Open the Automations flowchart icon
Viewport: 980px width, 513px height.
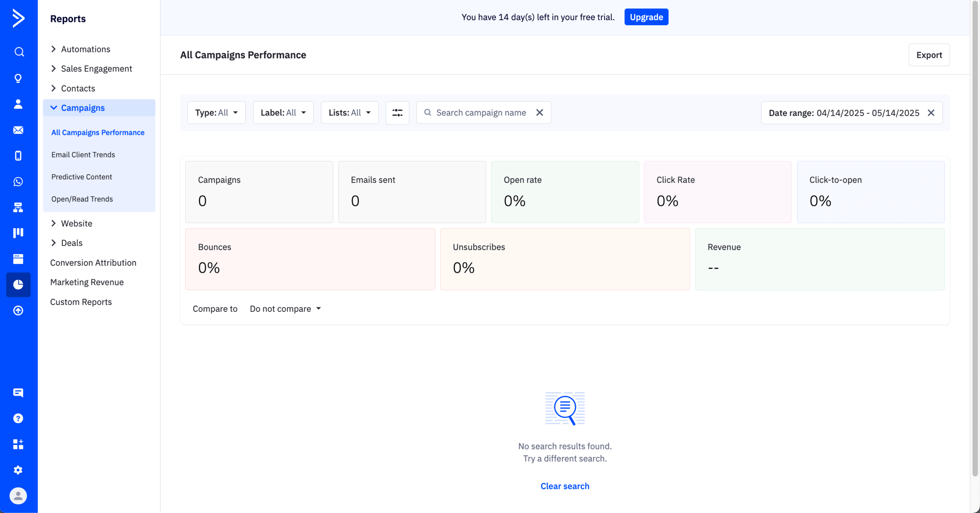click(18, 207)
